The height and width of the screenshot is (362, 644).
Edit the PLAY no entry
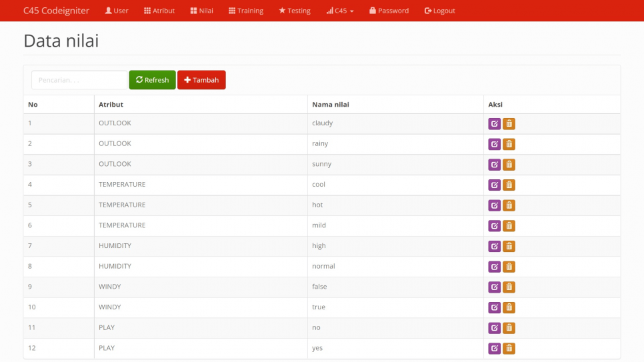tap(494, 328)
